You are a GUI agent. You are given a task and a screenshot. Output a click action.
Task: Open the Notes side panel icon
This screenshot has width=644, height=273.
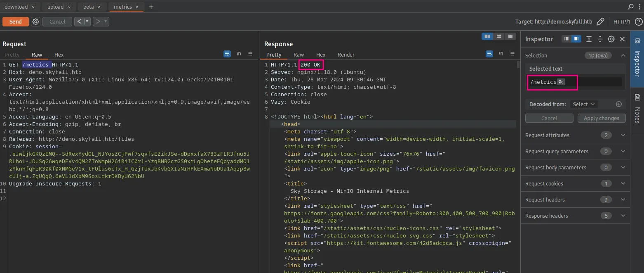click(637, 97)
